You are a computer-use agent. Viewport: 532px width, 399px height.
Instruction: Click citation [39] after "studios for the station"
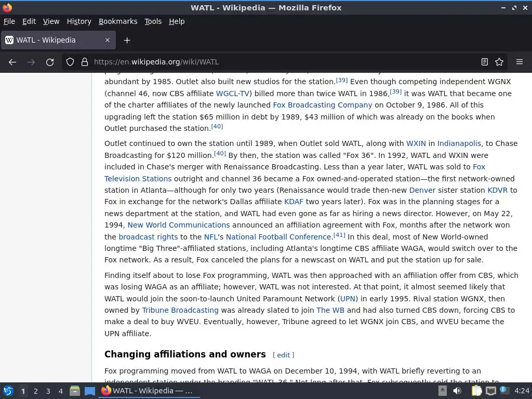[x=342, y=80]
